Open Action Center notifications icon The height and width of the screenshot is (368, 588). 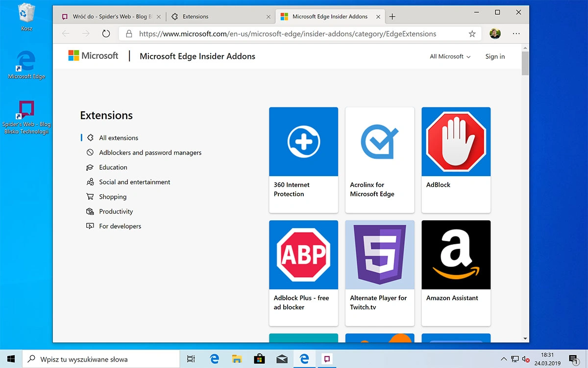point(574,359)
